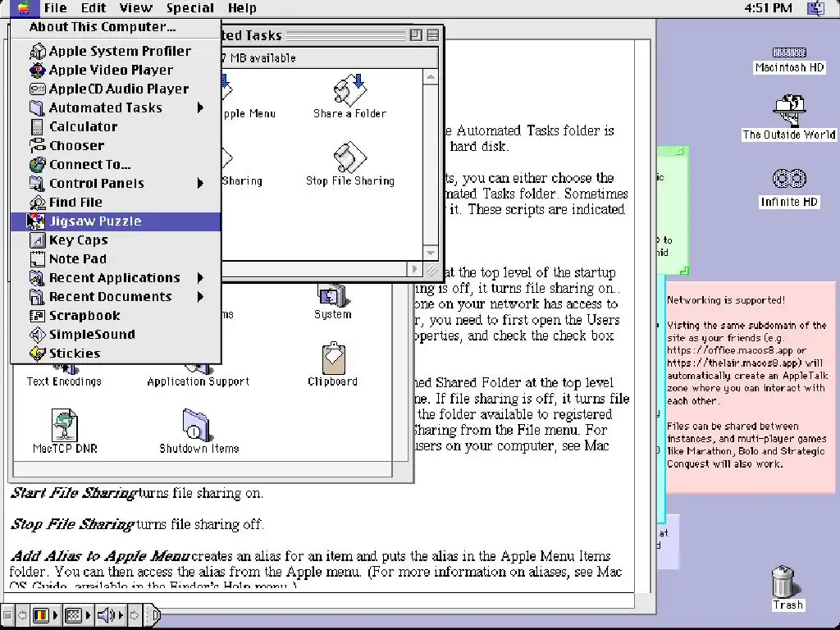Expand Automated Tasks submenu arrow
This screenshot has width=840, height=630.
tap(200, 107)
